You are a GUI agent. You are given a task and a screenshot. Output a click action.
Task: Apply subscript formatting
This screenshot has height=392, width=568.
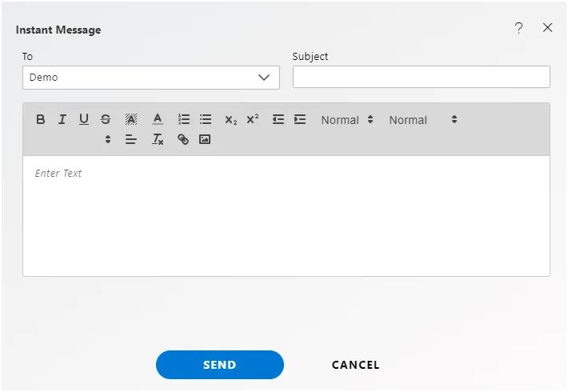(x=230, y=119)
